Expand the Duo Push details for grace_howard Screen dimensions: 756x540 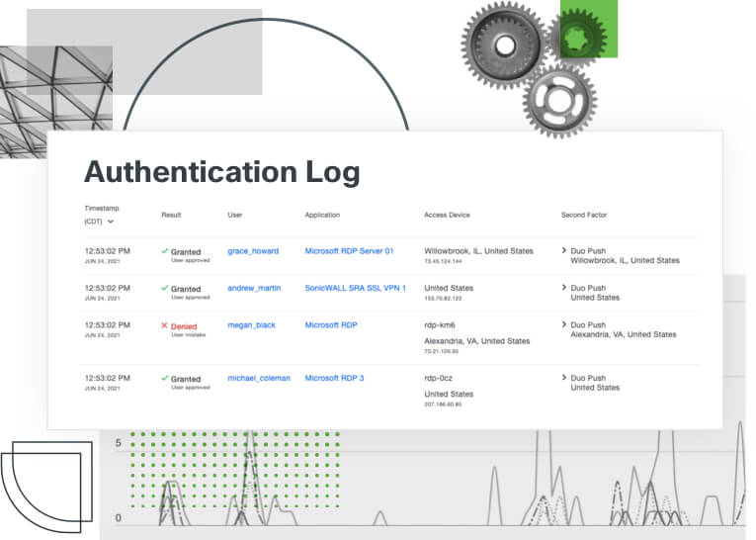point(564,250)
